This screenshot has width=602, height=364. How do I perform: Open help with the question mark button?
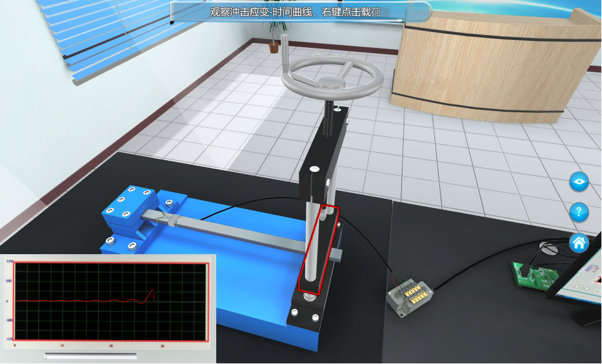coord(579,212)
